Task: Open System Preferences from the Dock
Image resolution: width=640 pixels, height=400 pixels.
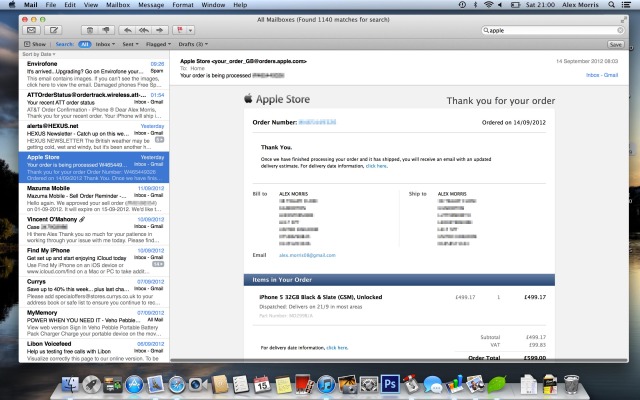Action: click(x=369, y=384)
